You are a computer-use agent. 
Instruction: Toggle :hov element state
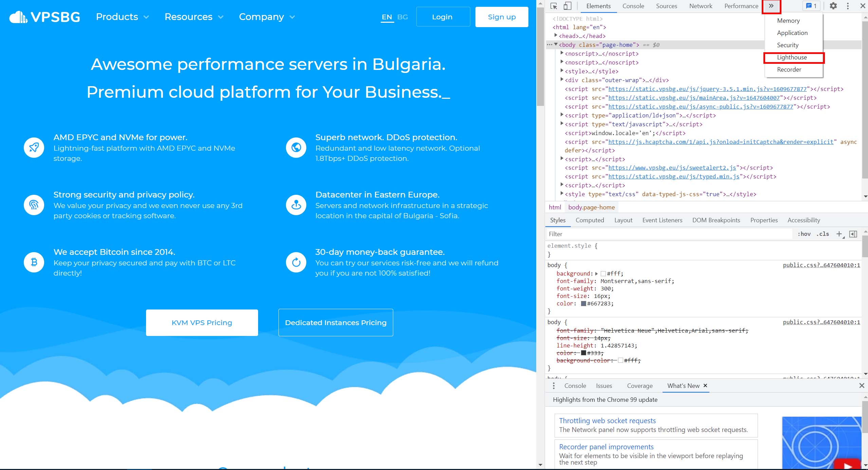coord(804,234)
